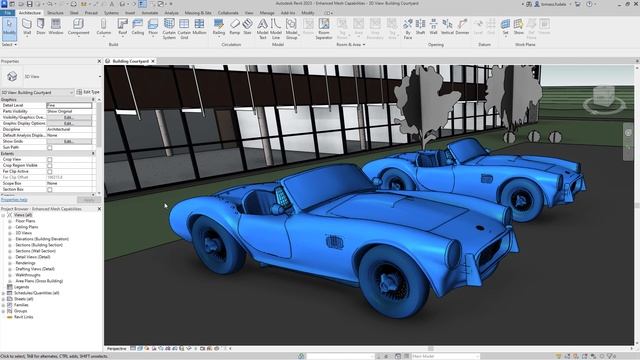
Task: Open the signed-in user account menu
Action: pyautogui.click(x=552, y=4)
